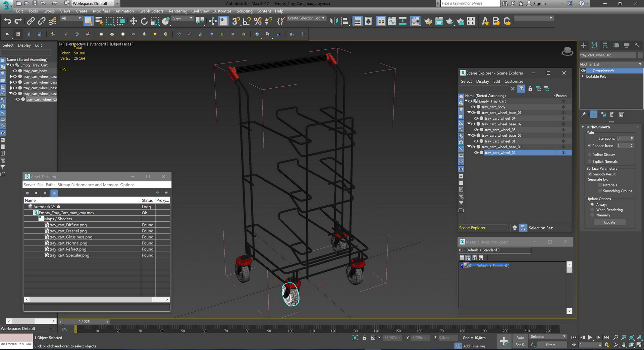Click the Filters... button
Image resolution: width=644 pixels, height=350 pixels.
(552, 345)
